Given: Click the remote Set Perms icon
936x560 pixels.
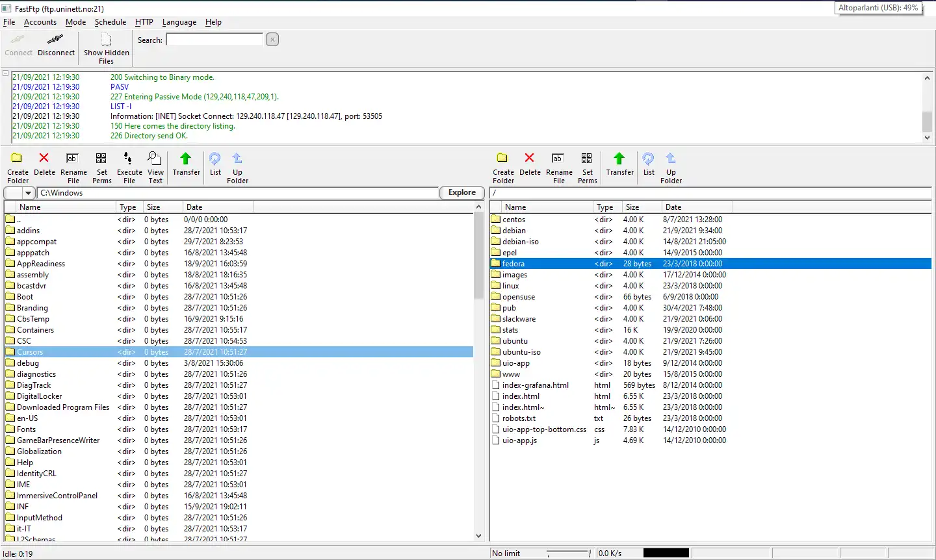Looking at the screenshot, I should [x=587, y=159].
